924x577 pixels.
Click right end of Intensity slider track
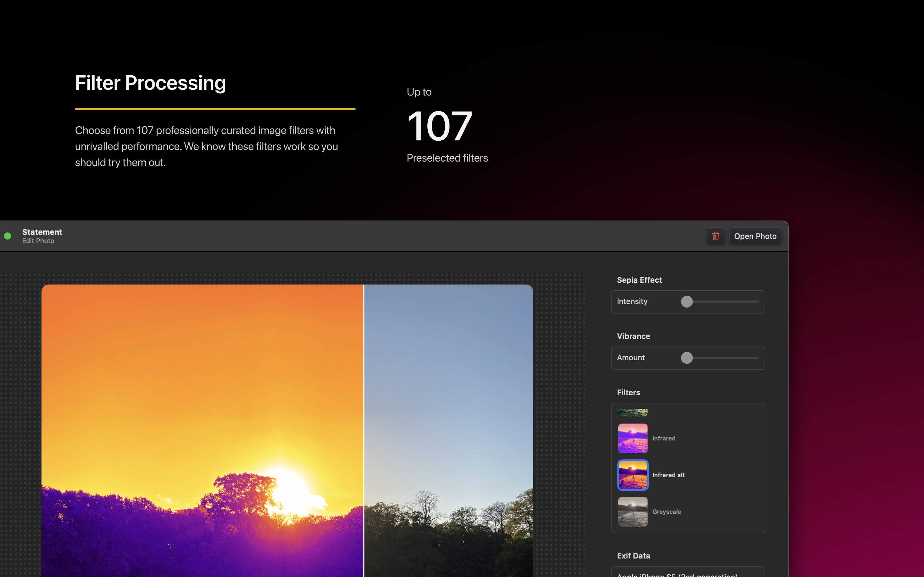click(757, 301)
